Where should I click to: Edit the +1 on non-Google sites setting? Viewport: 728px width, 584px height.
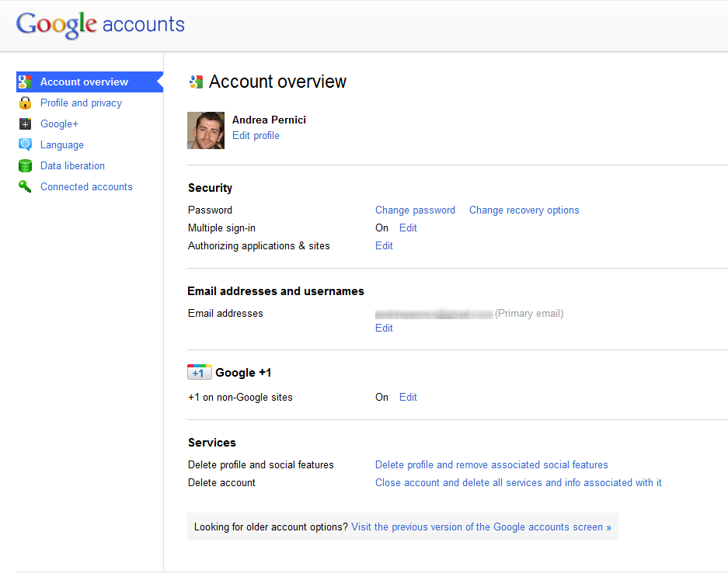click(x=408, y=397)
